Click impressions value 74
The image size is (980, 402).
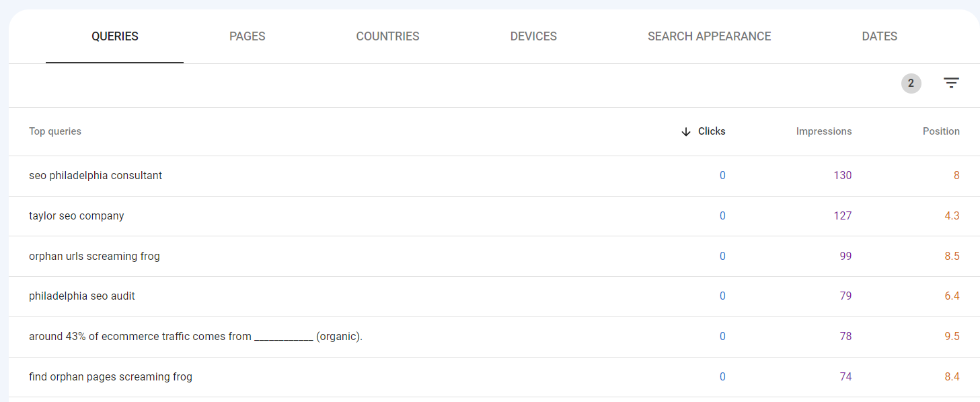click(x=845, y=376)
